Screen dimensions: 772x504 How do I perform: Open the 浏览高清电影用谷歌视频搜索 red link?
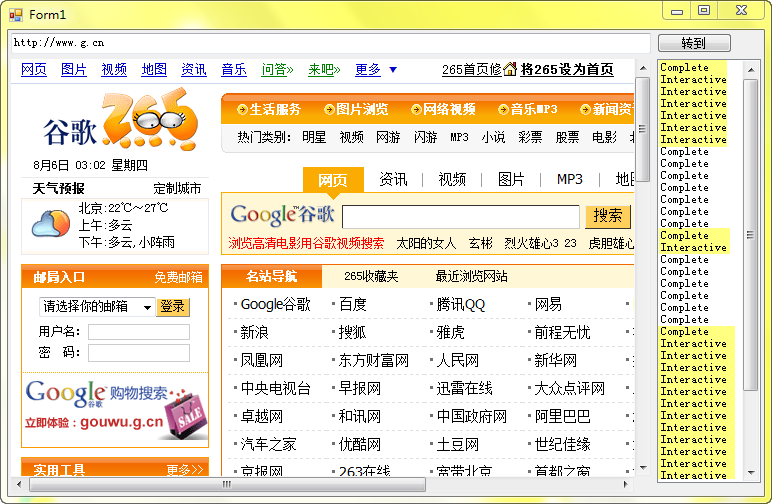306,243
